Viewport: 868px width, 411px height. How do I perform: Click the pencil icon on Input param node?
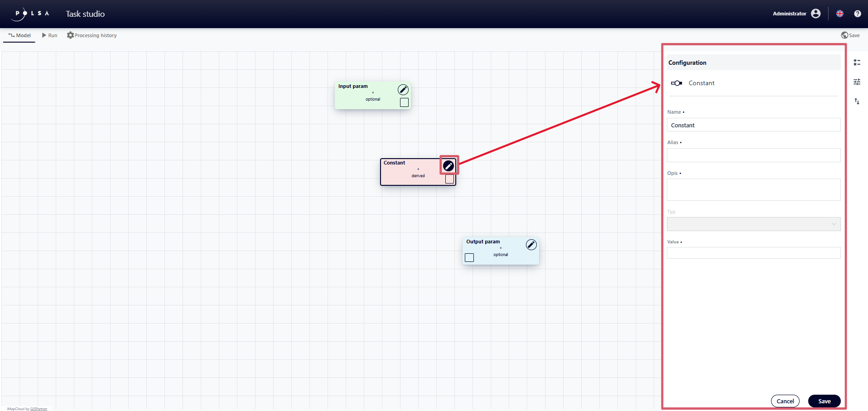[403, 89]
